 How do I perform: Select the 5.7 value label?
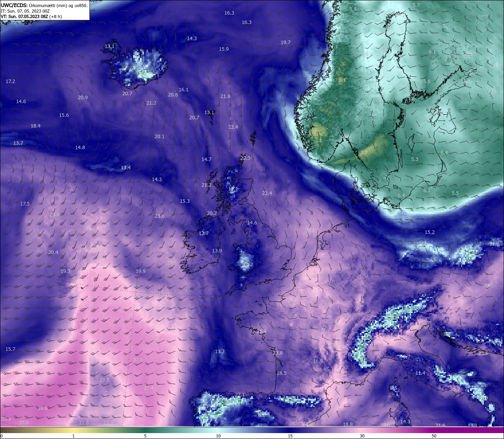click(416, 5)
